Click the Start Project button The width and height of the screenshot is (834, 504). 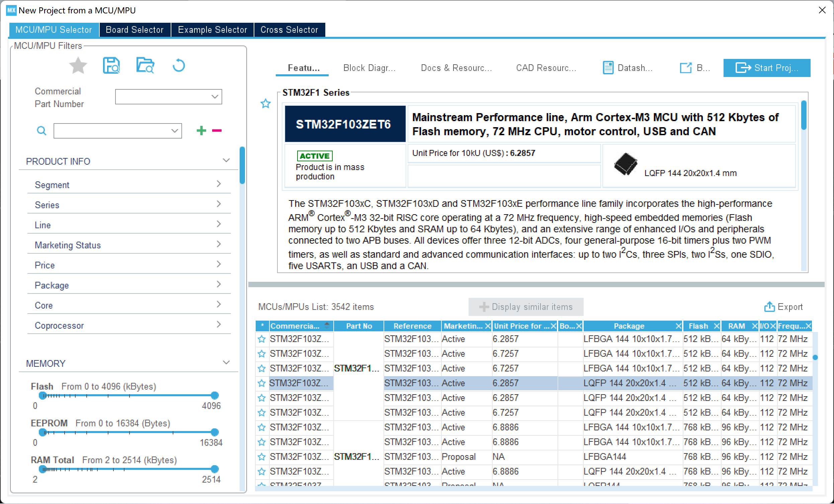pyautogui.click(x=767, y=68)
